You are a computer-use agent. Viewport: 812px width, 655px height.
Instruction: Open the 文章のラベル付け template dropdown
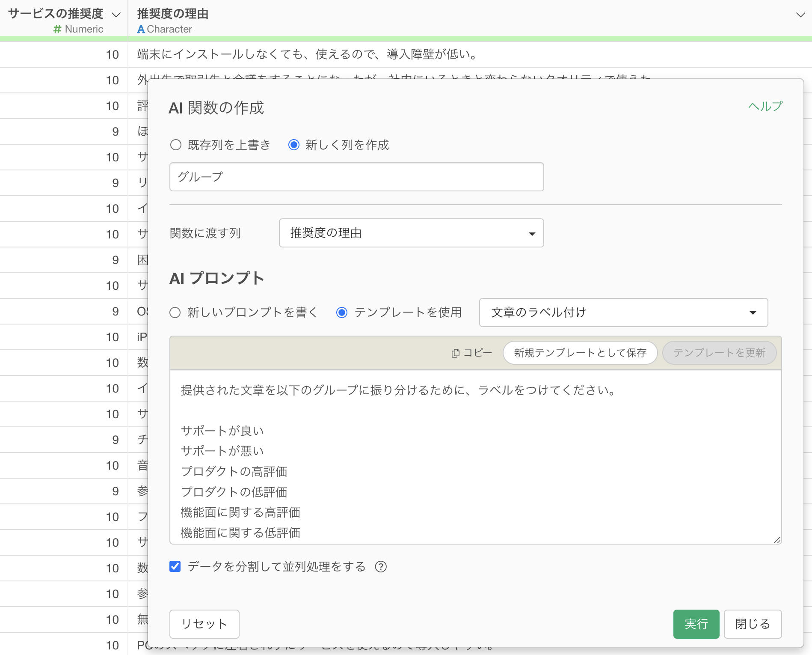click(x=623, y=313)
